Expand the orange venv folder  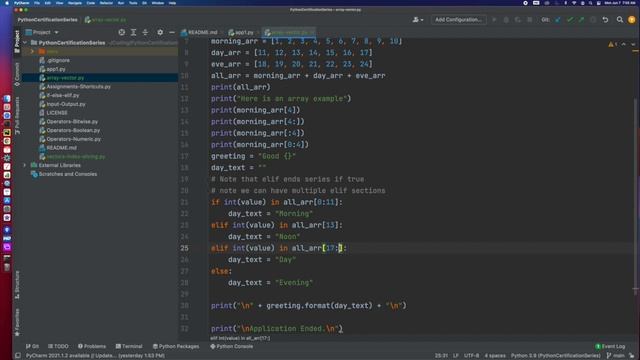coord(32,51)
